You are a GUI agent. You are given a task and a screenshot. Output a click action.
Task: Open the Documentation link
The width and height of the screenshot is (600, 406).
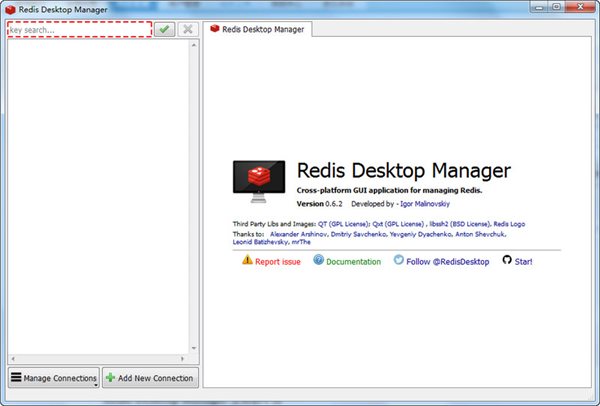tap(354, 262)
